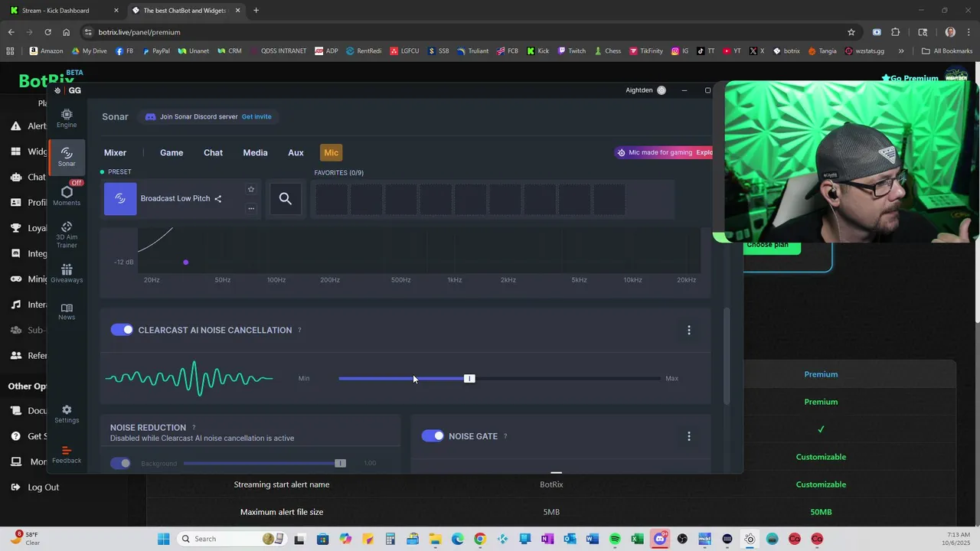This screenshot has width=980, height=551.
Task: Click Go Premium on BotRix page
Action: click(910, 78)
